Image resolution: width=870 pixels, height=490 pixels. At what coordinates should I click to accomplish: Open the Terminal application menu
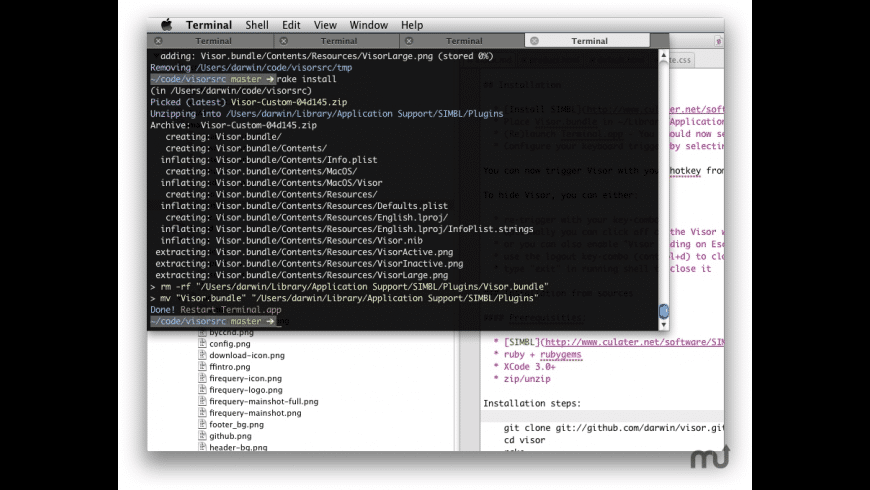click(x=209, y=25)
